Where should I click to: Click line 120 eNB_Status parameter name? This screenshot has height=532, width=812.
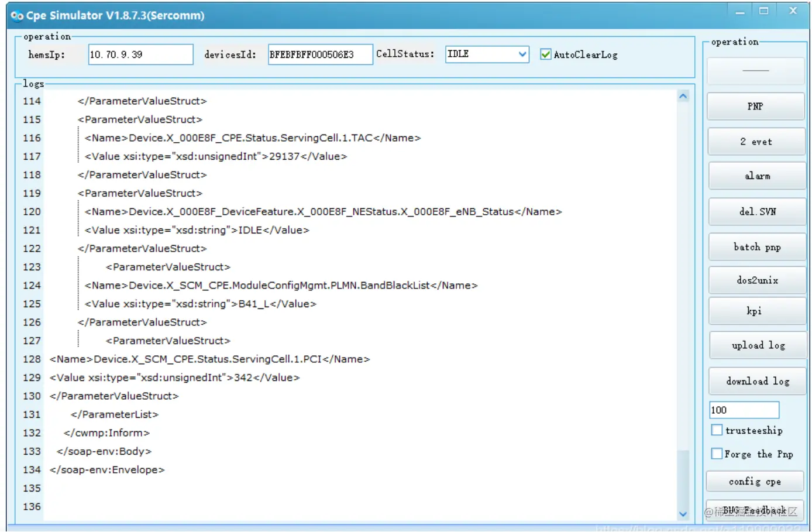323,211
